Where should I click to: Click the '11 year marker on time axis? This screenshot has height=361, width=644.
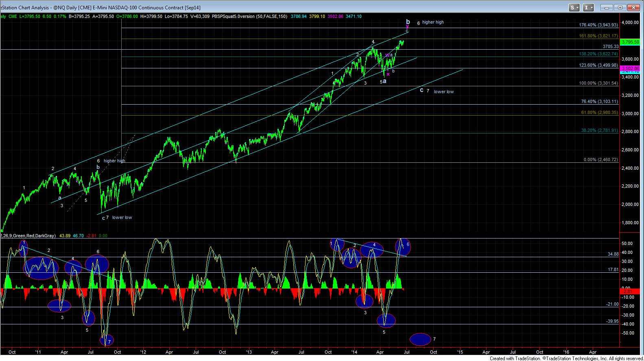coord(38,352)
